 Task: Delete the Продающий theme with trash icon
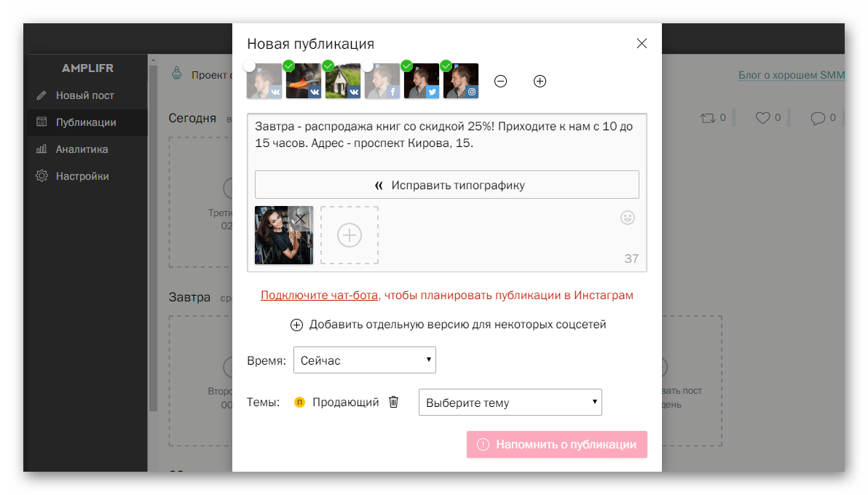click(x=394, y=402)
